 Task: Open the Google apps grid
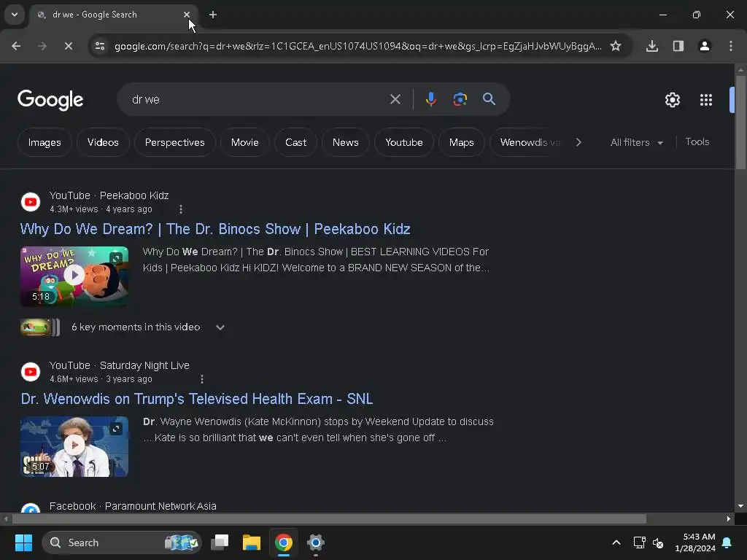pyautogui.click(x=706, y=100)
